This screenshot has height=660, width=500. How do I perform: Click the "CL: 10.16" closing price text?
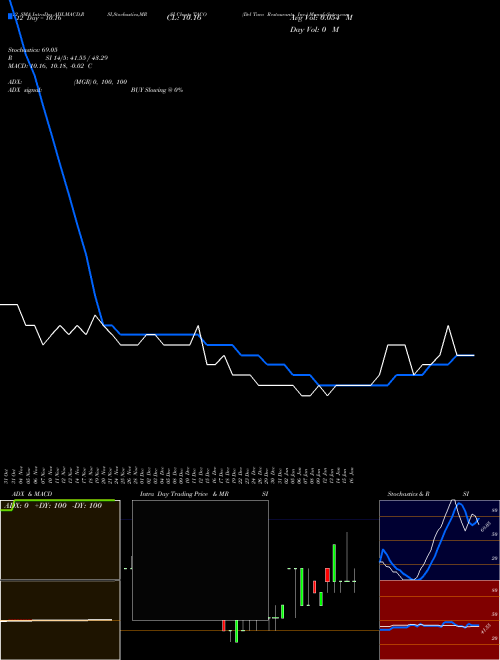coord(184,18)
